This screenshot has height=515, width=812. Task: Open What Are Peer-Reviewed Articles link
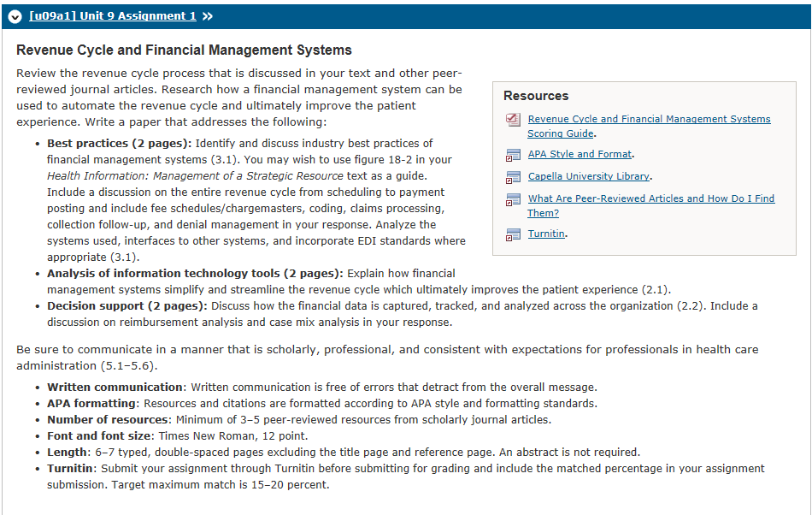(x=651, y=198)
